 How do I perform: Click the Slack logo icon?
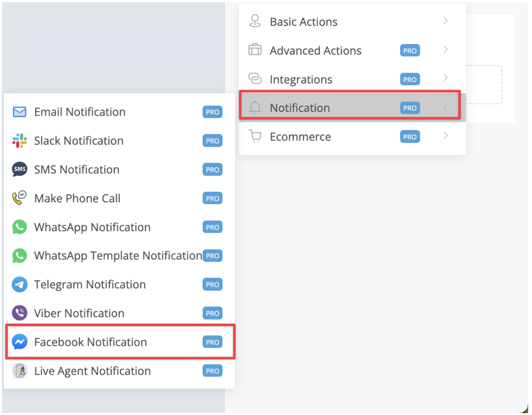[20, 141]
